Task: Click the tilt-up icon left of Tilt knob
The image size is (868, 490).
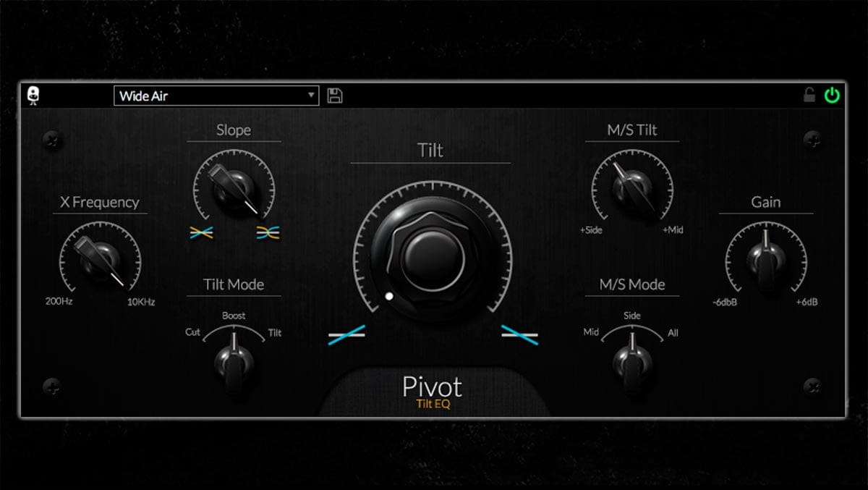Action: pyautogui.click(x=346, y=334)
